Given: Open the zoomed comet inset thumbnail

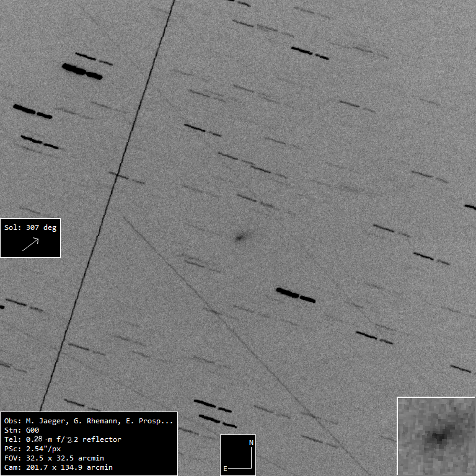Looking at the screenshot, I should click(436, 436).
